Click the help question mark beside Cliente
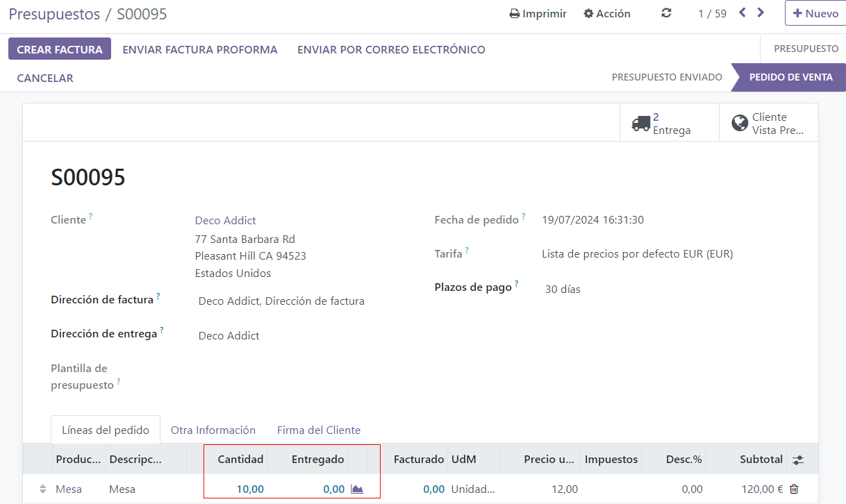The image size is (846, 504). click(x=90, y=215)
